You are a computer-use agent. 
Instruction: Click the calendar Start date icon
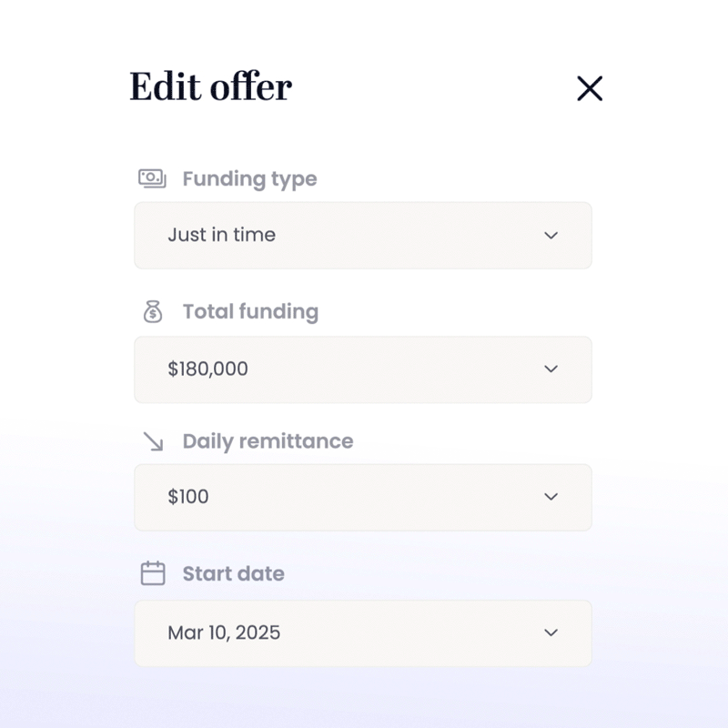pos(153,573)
